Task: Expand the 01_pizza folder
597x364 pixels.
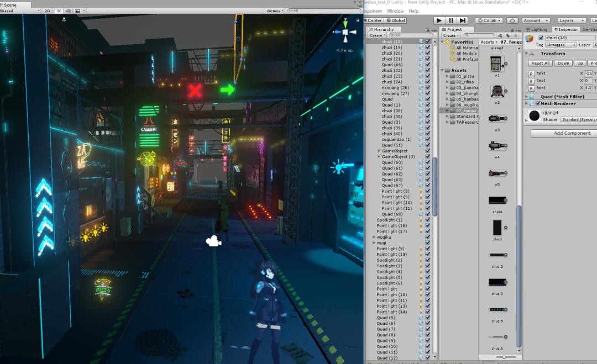Action: click(447, 76)
